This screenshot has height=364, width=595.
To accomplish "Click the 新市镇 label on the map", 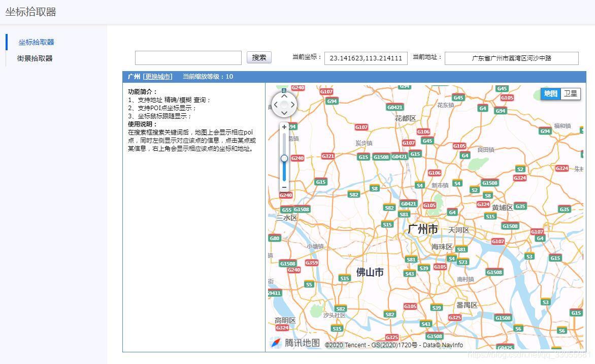I will (440, 185).
